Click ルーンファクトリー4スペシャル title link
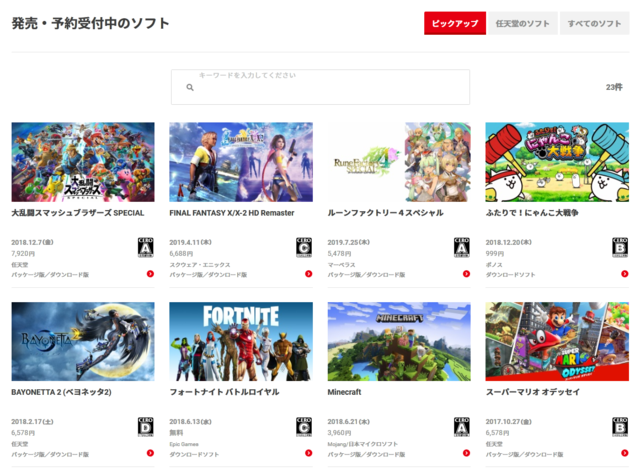640x472 pixels. [385, 213]
